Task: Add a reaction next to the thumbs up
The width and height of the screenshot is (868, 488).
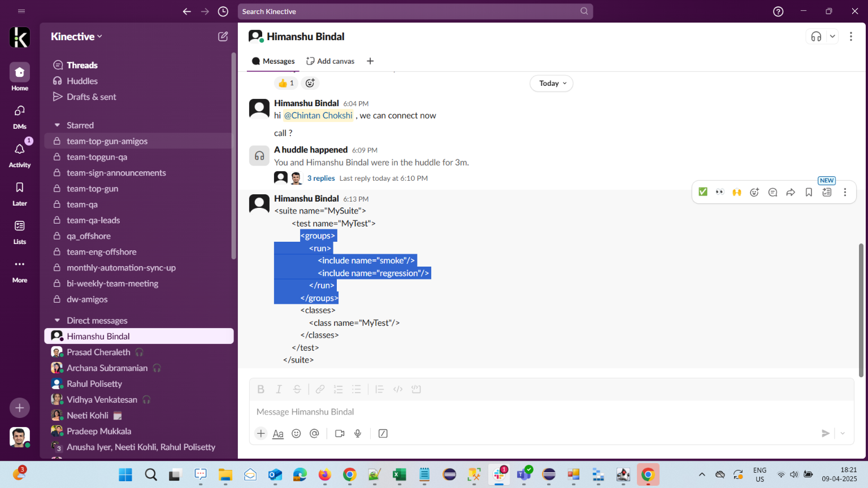Action: click(310, 83)
